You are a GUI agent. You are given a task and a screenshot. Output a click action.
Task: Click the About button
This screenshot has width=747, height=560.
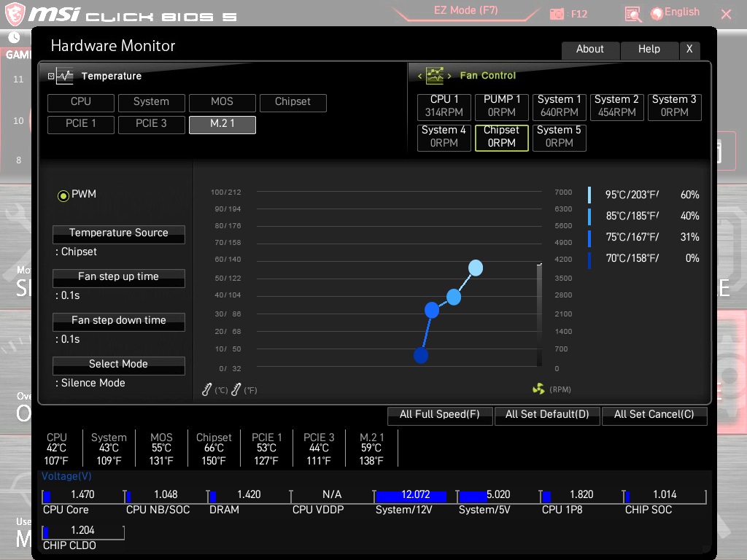590,50
